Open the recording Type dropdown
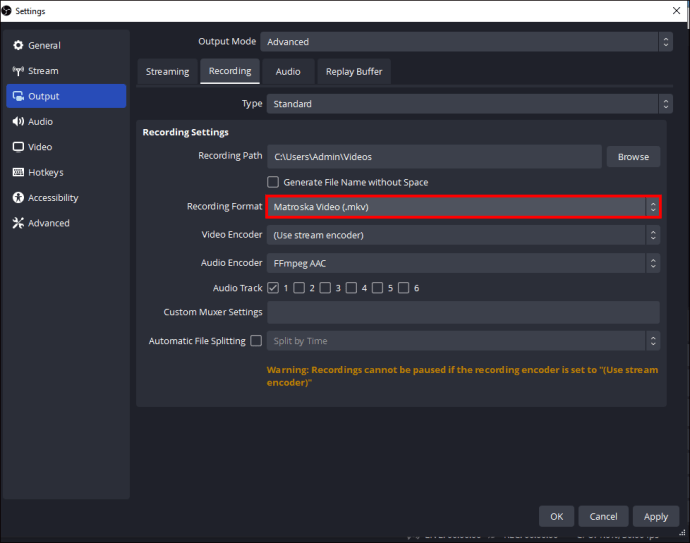The image size is (690, 543). click(470, 104)
